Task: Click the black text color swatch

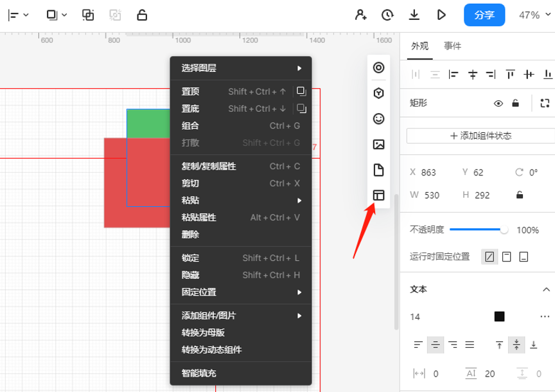Action: [499, 316]
